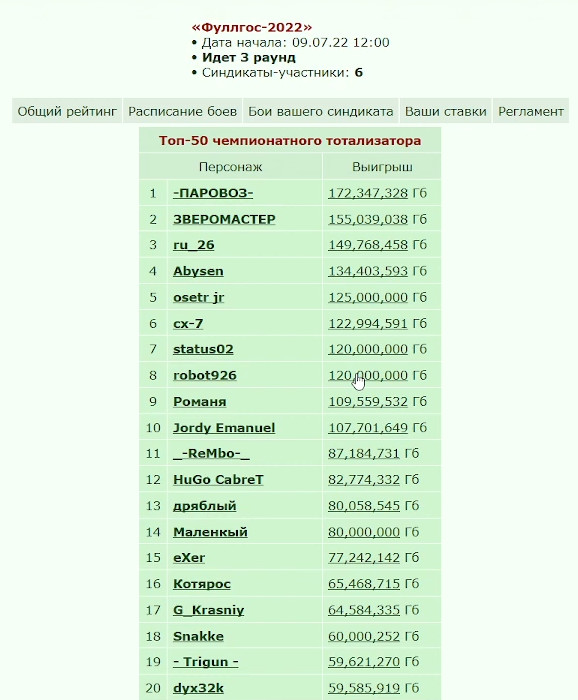Image resolution: width=578 pixels, height=700 pixels.
Task: Open Бои вашего синдиката tab
Action: pos(320,111)
